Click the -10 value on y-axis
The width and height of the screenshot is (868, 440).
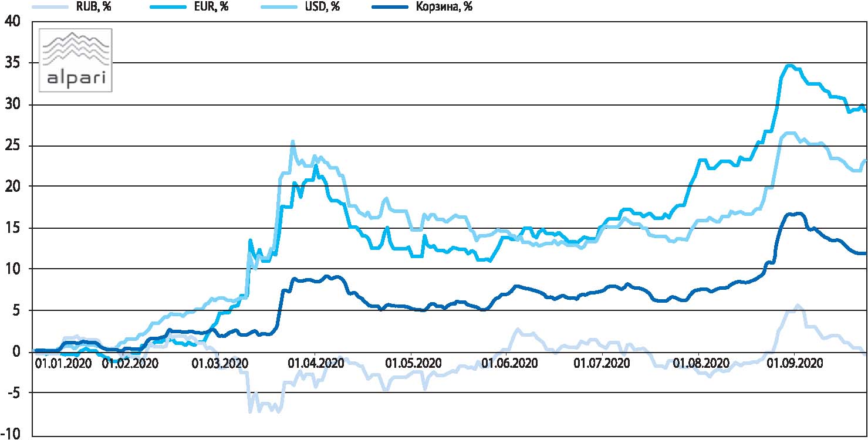pos(11,434)
